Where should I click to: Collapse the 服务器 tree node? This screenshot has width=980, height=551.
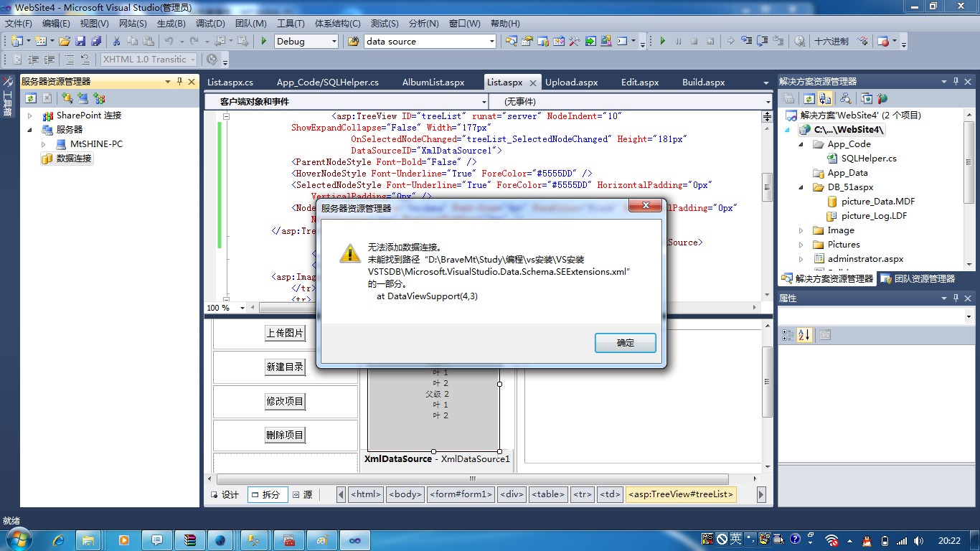tap(29, 130)
